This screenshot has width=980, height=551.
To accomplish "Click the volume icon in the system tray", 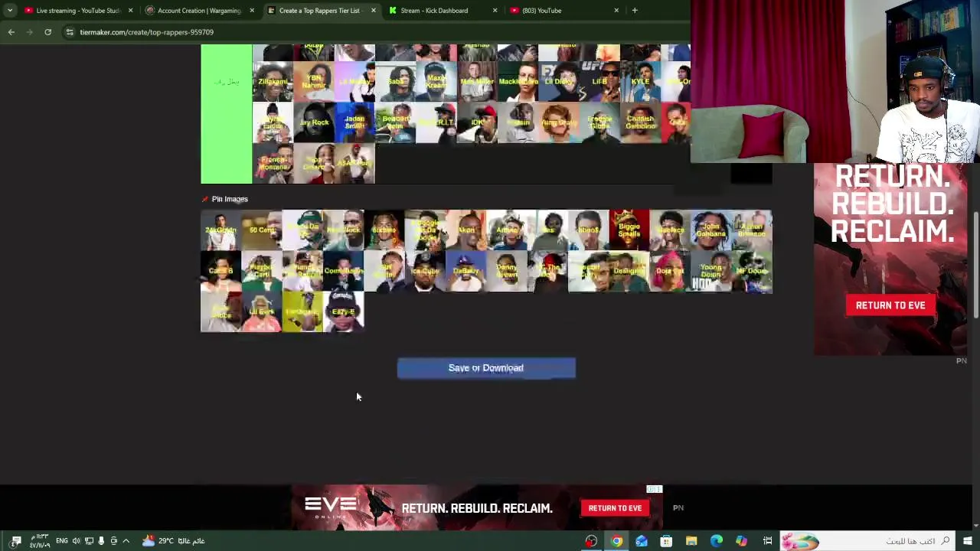I will pos(76,541).
